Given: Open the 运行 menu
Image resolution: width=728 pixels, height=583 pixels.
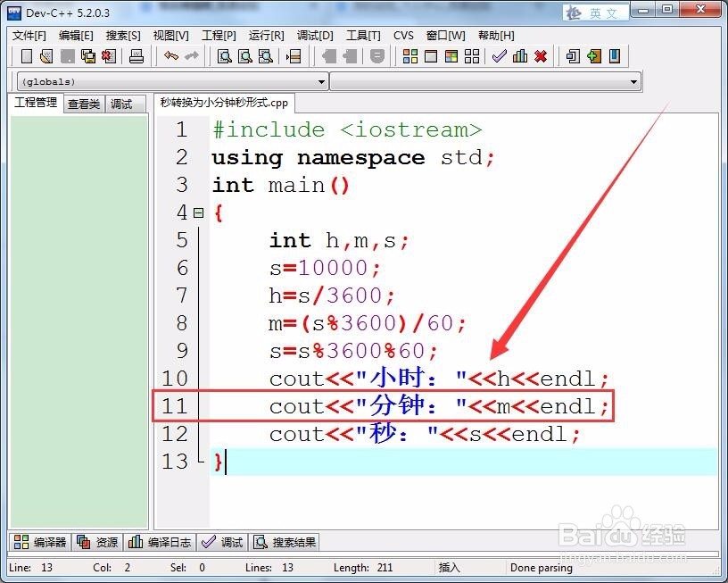Looking at the screenshot, I should [x=265, y=36].
